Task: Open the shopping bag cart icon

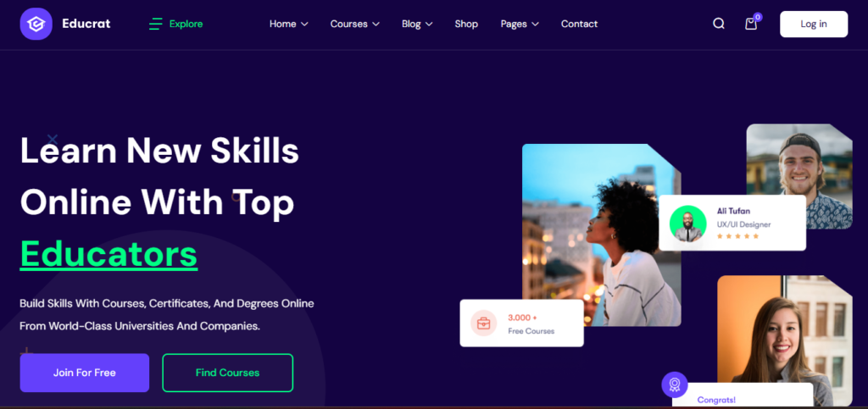Action: pyautogui.click(x=751, y=24)
